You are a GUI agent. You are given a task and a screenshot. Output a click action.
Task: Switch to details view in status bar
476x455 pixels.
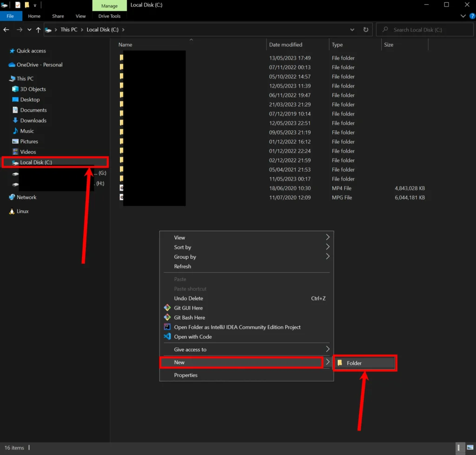point(459,448)
